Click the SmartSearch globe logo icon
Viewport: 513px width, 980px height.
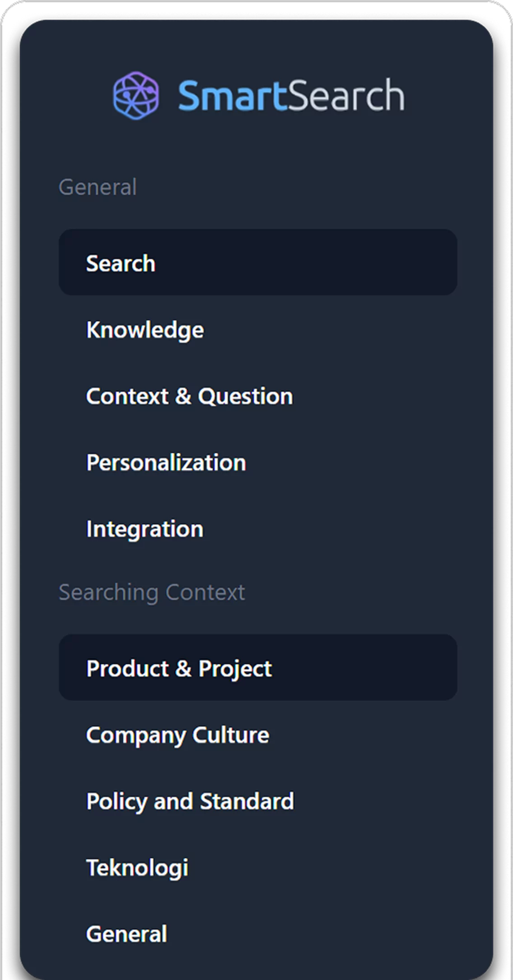click(136, 95)
